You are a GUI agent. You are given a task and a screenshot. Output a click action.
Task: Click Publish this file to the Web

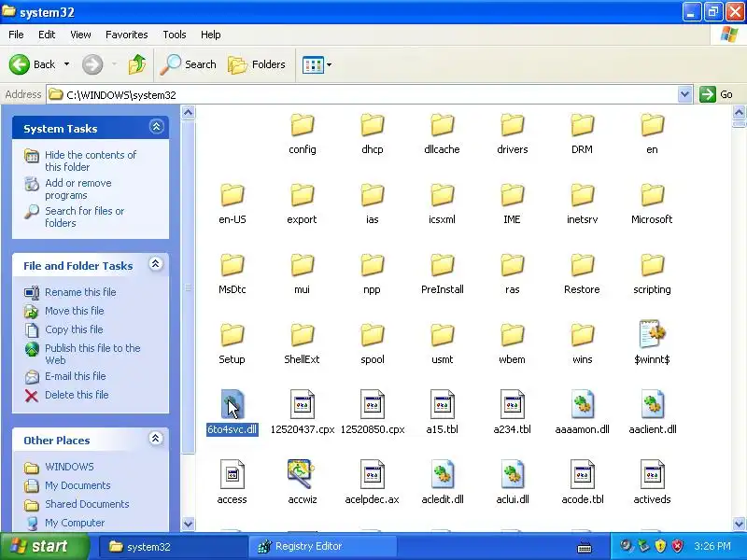[92, 354]
